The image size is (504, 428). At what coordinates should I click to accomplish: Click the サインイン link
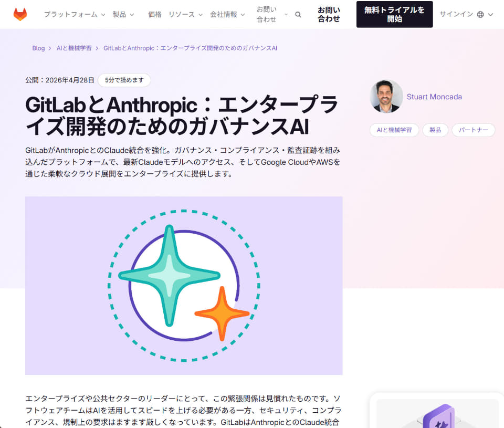point(456,15)
